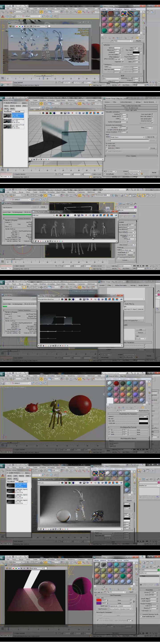Image resolution: width=160 pixels, height=644 pixels.
Task: Open Use shade map mode dropdown in stereoscopic panel
Action: pos(128,250)
